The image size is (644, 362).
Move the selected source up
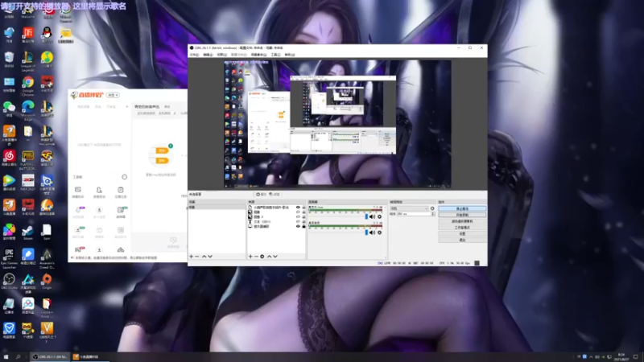click(270, 257)
